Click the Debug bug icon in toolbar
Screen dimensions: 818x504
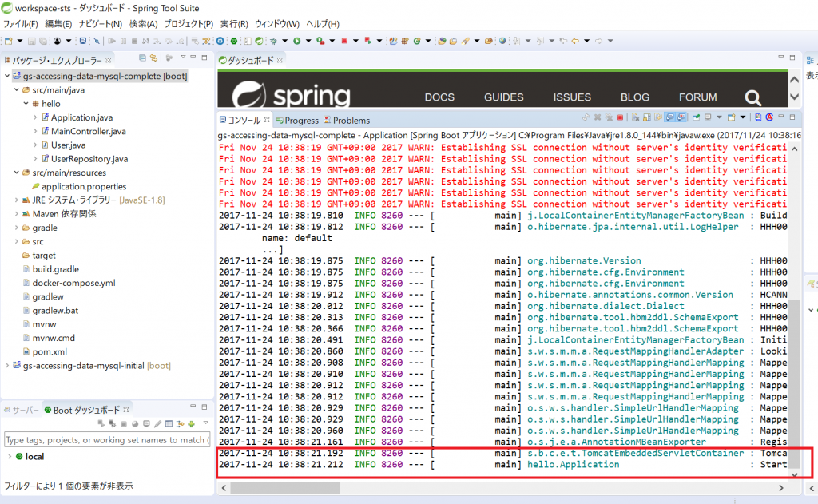click(x=274, y=40)
